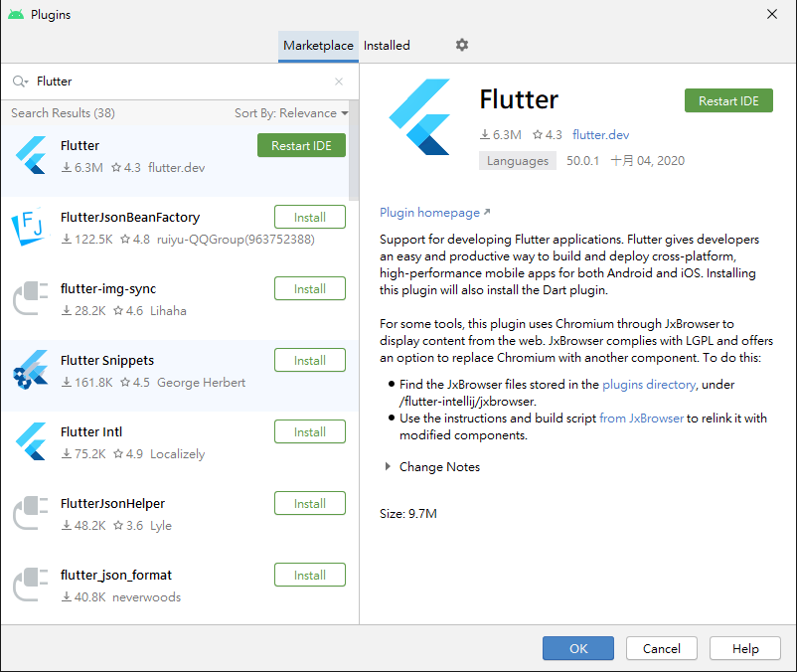
Task: Install the Flutter Snippets plugin
Action: coord(310,361)
